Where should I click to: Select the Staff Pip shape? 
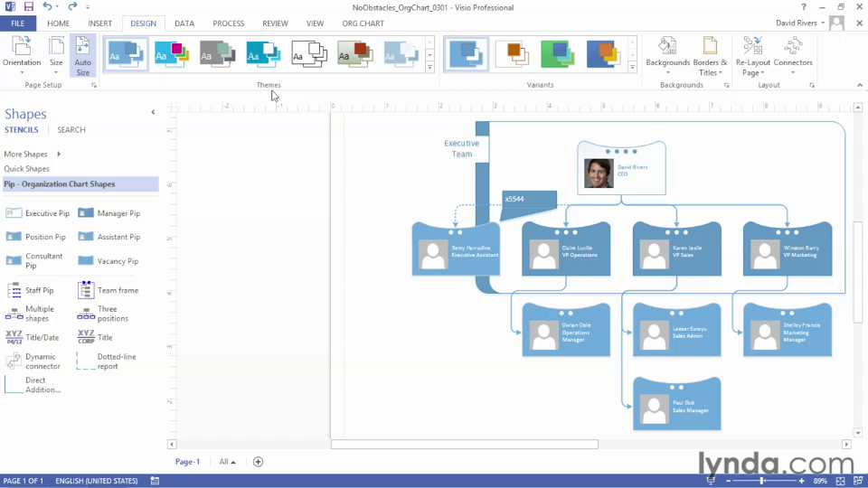click(30, 290)
